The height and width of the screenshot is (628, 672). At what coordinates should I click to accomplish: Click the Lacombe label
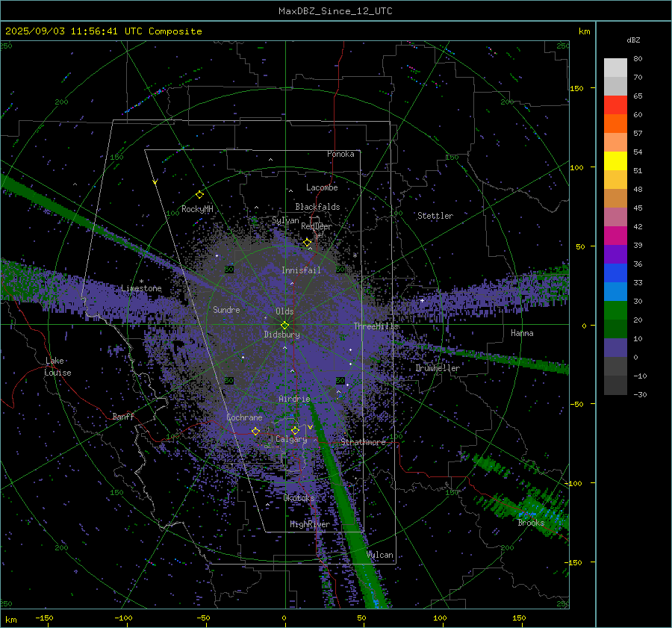click(322, 187)
